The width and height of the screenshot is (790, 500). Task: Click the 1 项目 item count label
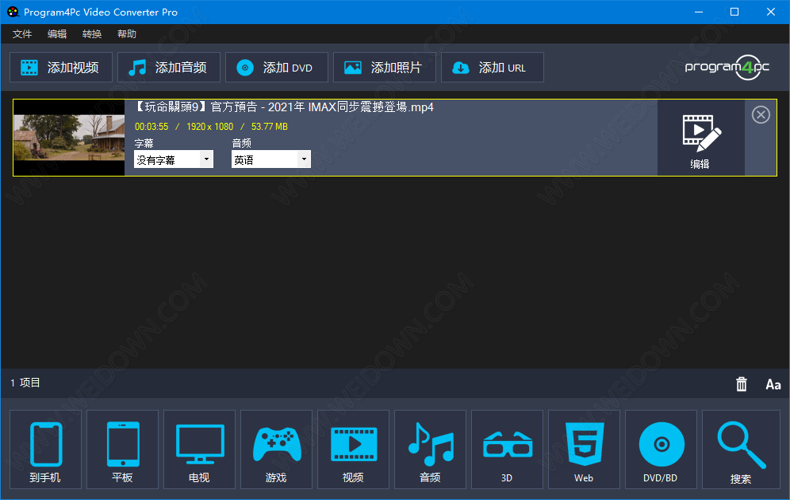click(25, 383)
